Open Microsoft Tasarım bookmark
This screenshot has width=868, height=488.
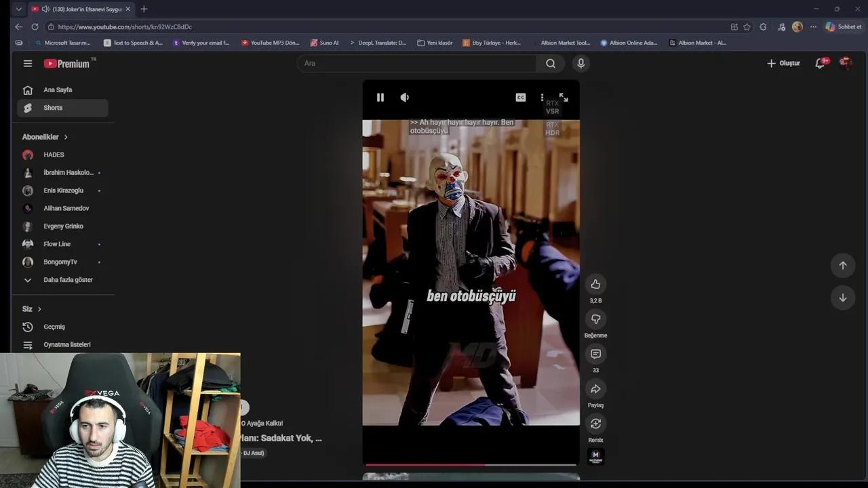tap(62, 43)
